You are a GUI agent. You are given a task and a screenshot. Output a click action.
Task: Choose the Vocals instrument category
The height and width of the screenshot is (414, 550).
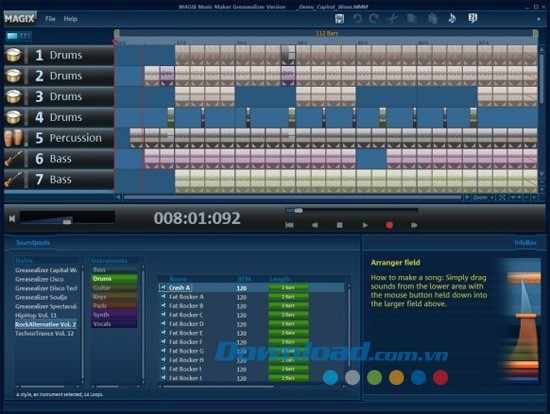[114, 324]
